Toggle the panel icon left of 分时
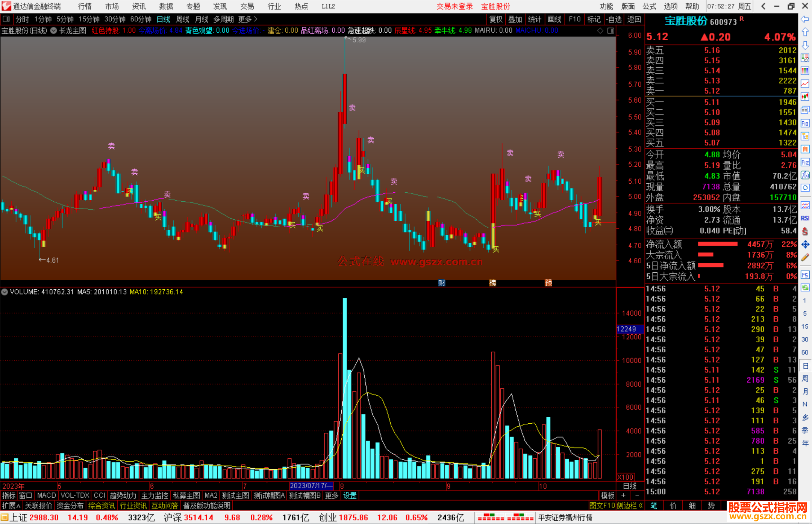Viewport: 812px width, 524px height. 6,19
